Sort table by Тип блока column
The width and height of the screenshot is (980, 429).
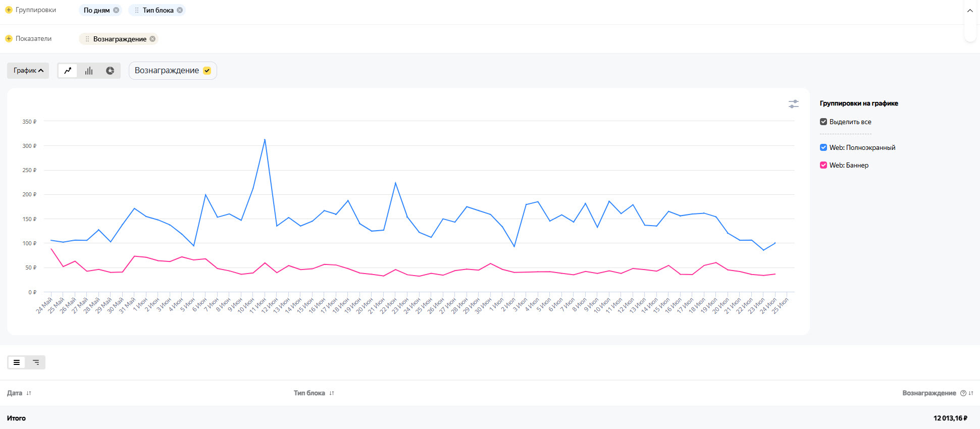(332, 393)
